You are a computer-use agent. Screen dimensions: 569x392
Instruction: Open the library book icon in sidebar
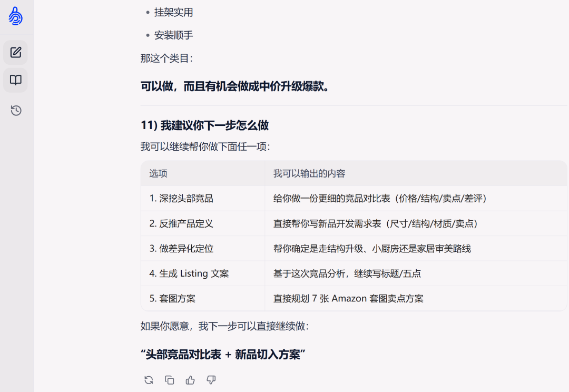[16, 80]
